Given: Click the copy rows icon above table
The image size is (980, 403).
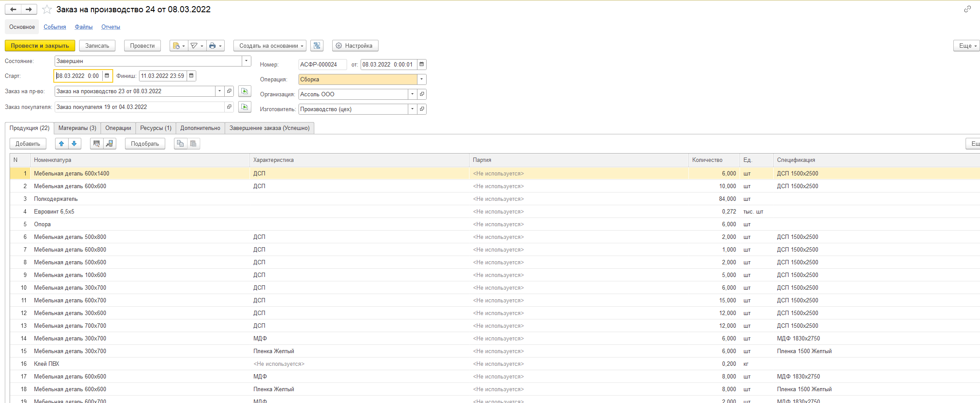Looking at the screenshot, I should click(180, 144).
